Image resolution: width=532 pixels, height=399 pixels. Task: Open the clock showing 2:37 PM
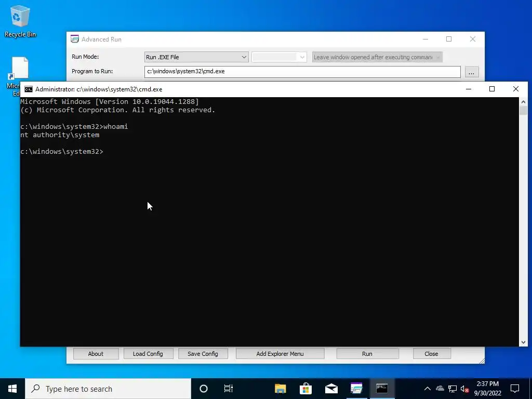pos(487,389)
